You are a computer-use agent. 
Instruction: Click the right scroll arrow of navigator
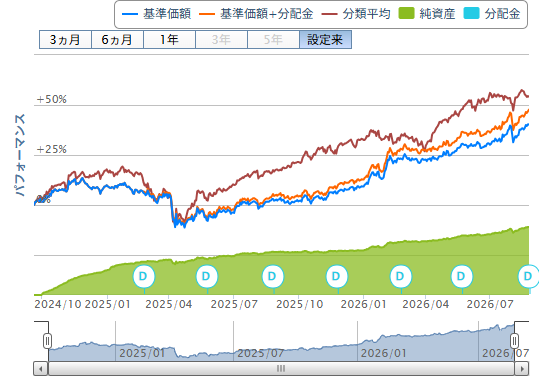pyautogui.click(x=522, y=369)
